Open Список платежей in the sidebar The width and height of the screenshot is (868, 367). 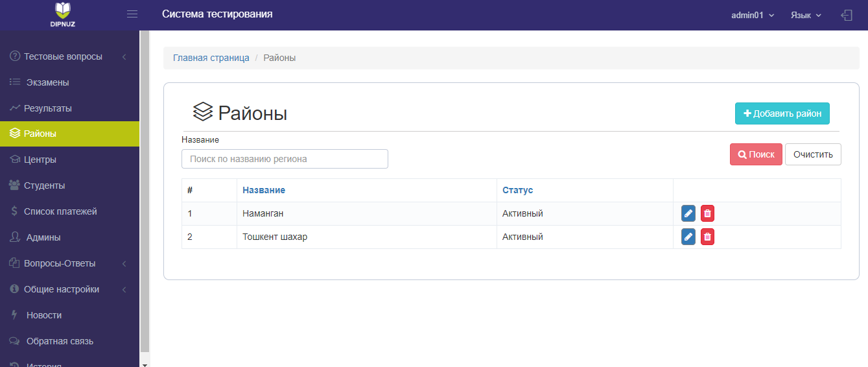(69, 211)
